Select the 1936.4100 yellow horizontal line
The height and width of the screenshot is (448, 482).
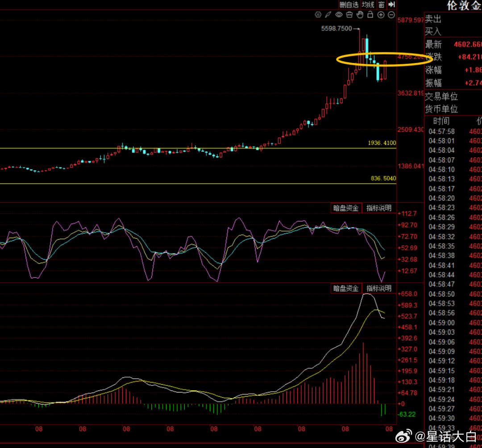[198, 148]
